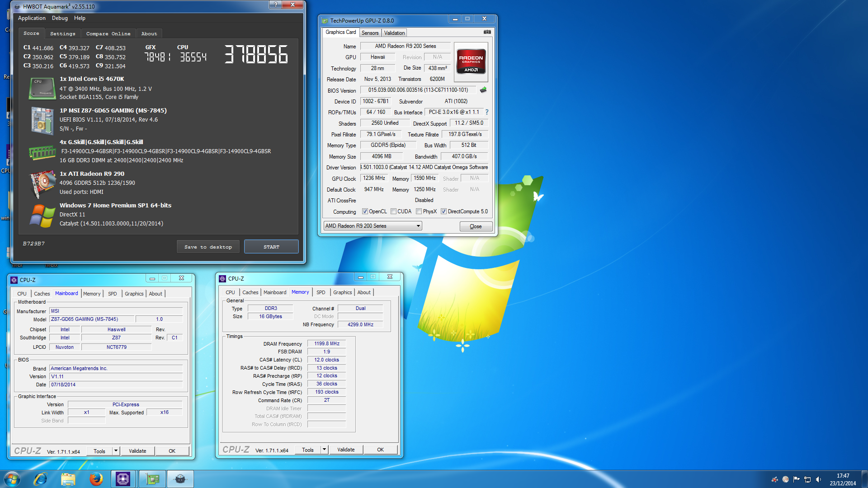Open the Action Center flag icon
Screen dimensions: 868x488
tap(796, 479)
